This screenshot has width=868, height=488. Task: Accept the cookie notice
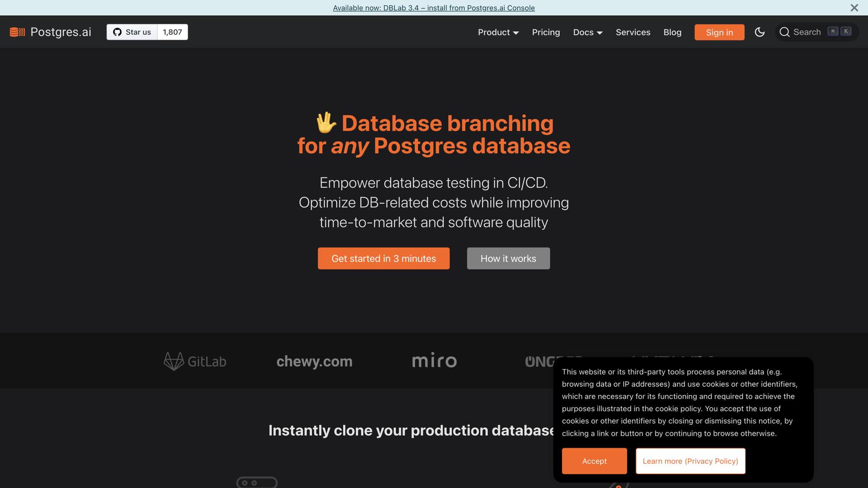[x=594, y=461]
